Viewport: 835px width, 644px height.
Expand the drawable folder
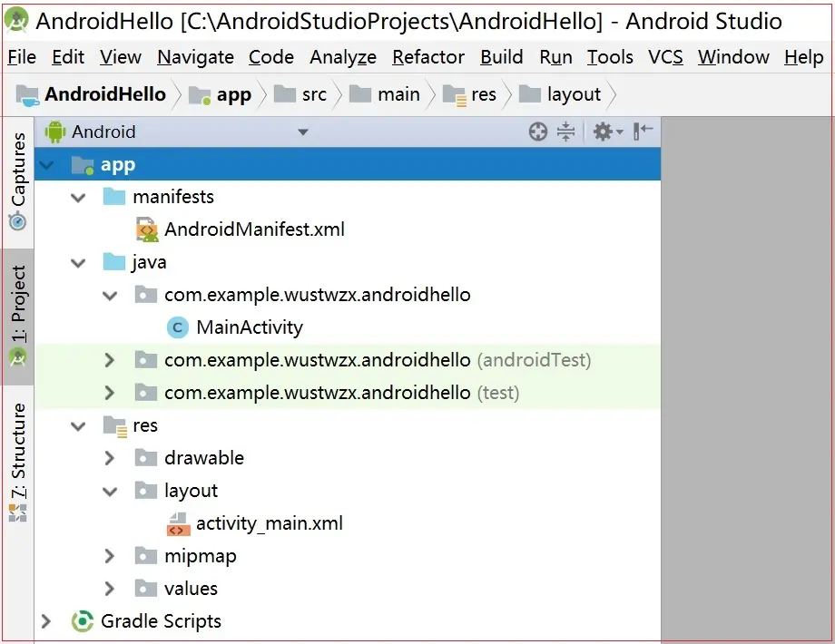(x=109, y=458)
